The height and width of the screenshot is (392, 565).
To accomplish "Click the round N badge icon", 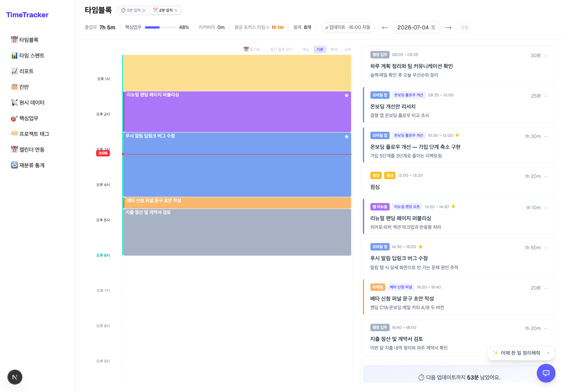I will [15, 377].
